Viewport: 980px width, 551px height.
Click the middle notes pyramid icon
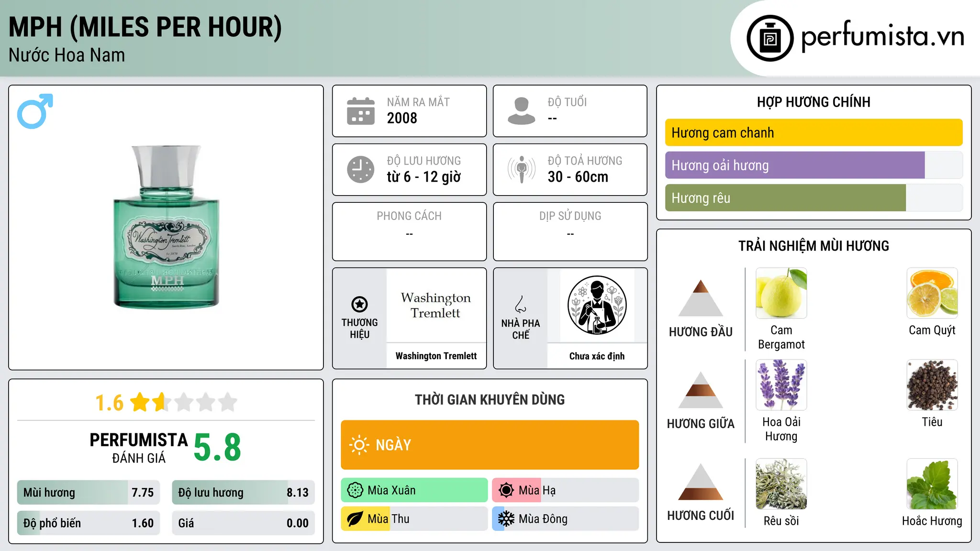(x=701, y=390)
